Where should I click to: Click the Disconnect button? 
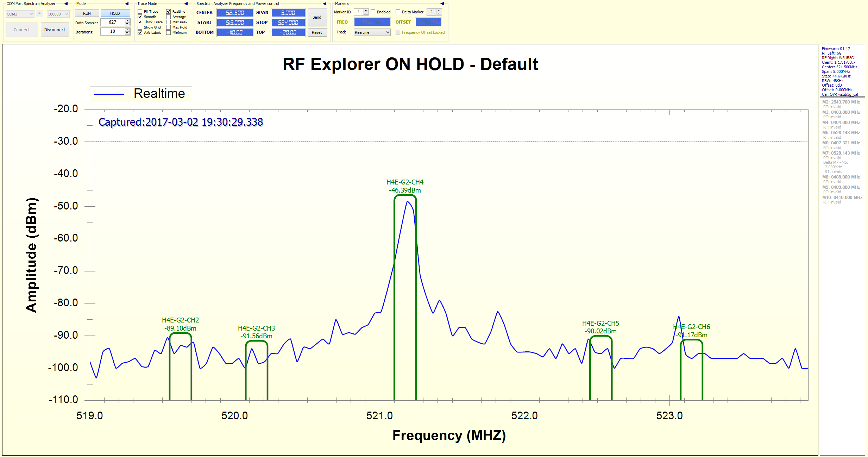[x=55, y=30]
